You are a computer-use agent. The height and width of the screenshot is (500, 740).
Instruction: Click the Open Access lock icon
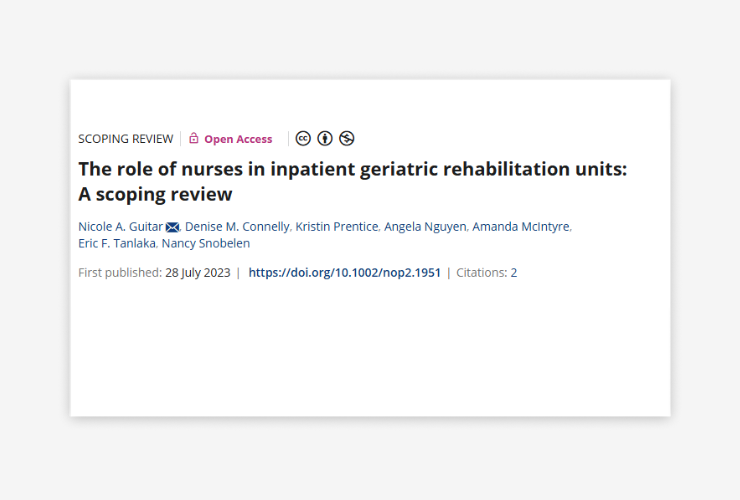coord(194,139)
